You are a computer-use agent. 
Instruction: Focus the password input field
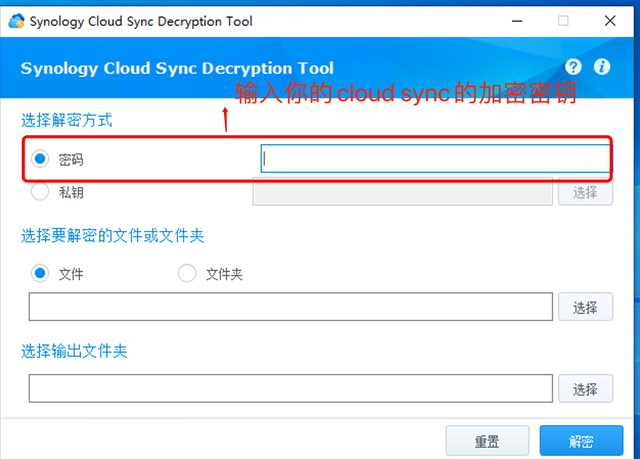pyautogui.click(x=436, y=158)
